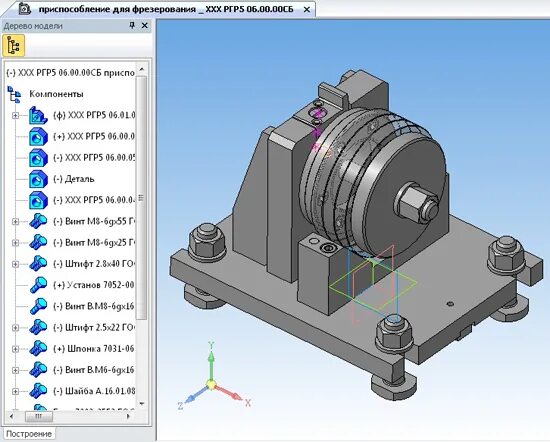Select the (-) Винт М8-6gx25 row text
Screen dimensions: 550x442
click(94, 243)
